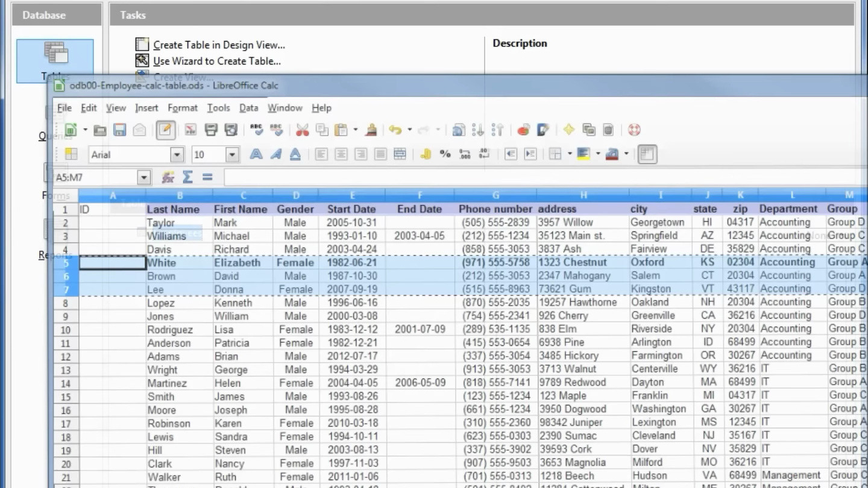
Task: Toggle grid lines display button
Action: point(647,154)
